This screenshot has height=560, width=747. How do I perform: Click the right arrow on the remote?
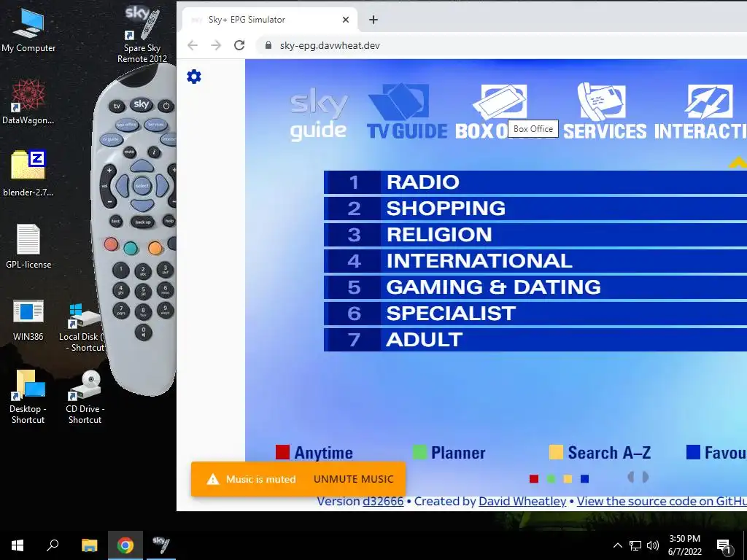click(x=161, y=186)
